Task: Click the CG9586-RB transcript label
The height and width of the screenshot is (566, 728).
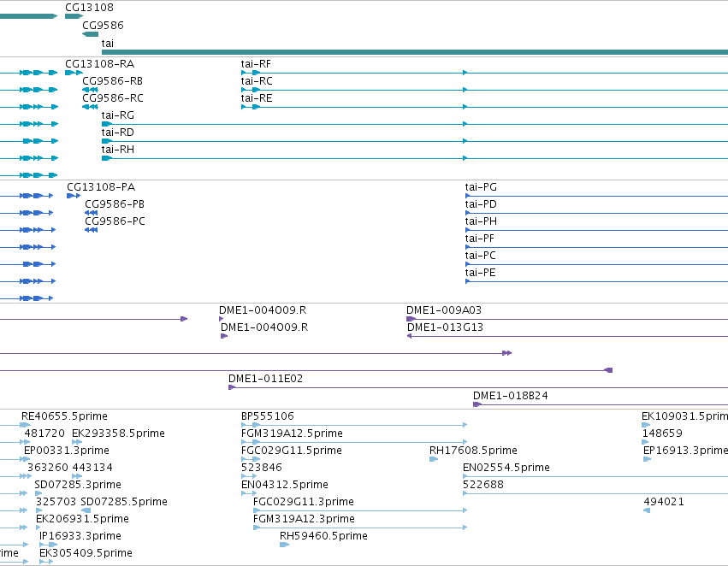Action: click(112, 81)
